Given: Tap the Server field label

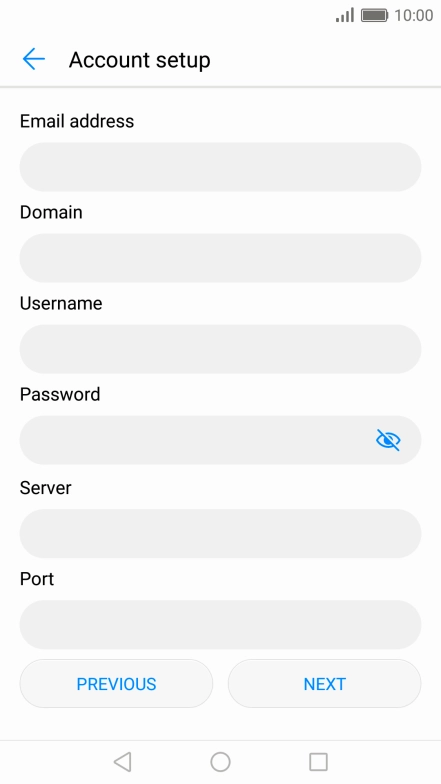Looking at the screenshot, I should pyautogui.click(x=46, y=488).
